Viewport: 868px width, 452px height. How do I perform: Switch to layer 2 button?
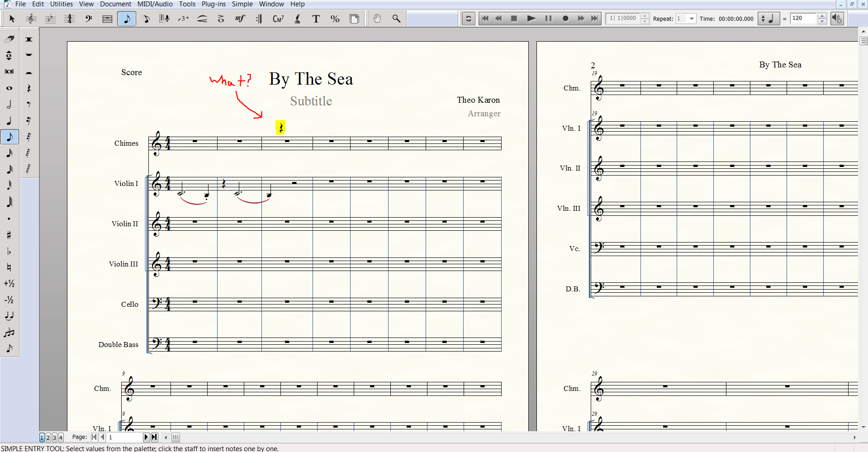(x=48, y=438)
